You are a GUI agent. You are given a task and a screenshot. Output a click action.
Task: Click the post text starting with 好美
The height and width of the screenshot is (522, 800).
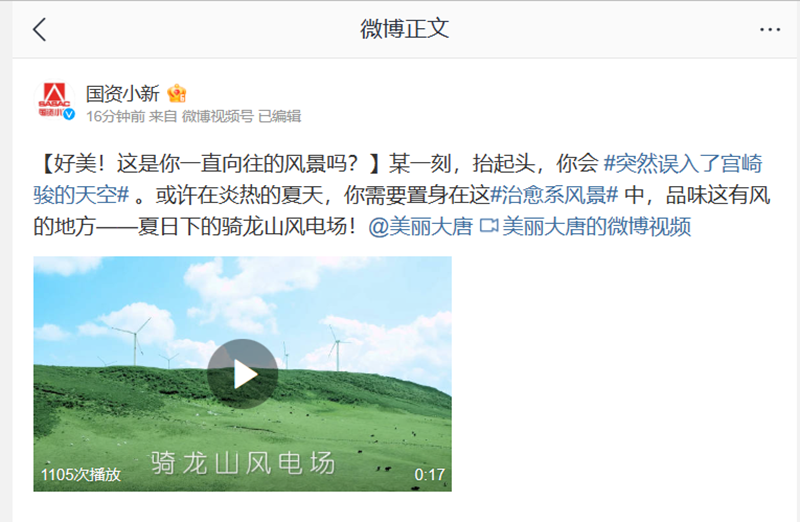(x=402, y=195)
